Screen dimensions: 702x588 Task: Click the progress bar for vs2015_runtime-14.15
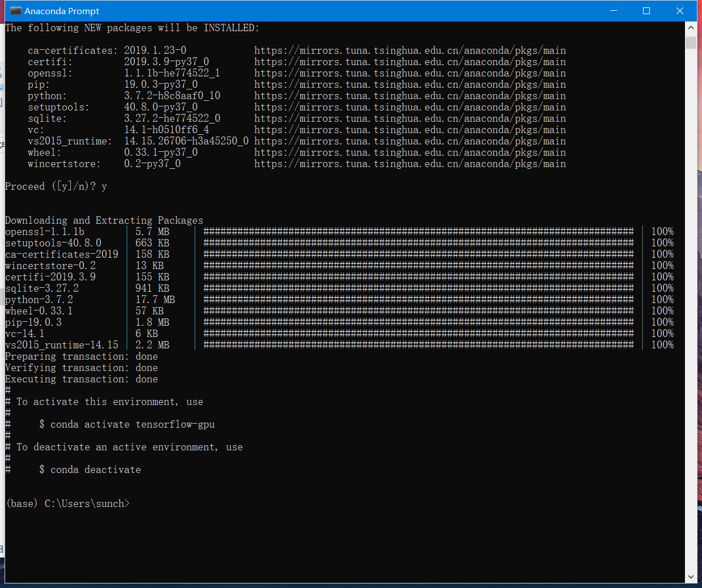(419, 345)
